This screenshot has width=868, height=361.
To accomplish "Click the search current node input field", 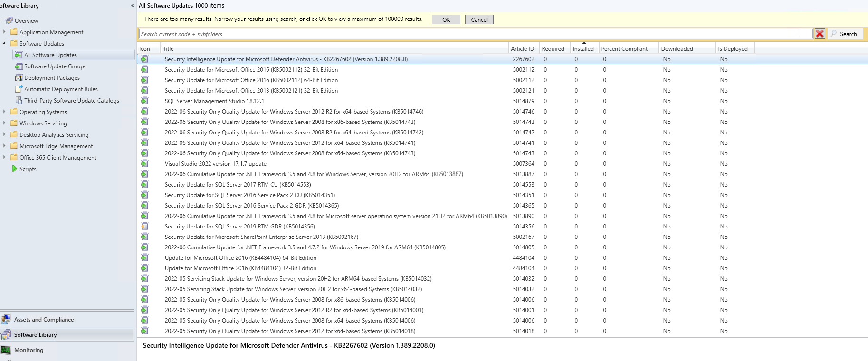I will [x=476, y=34].
